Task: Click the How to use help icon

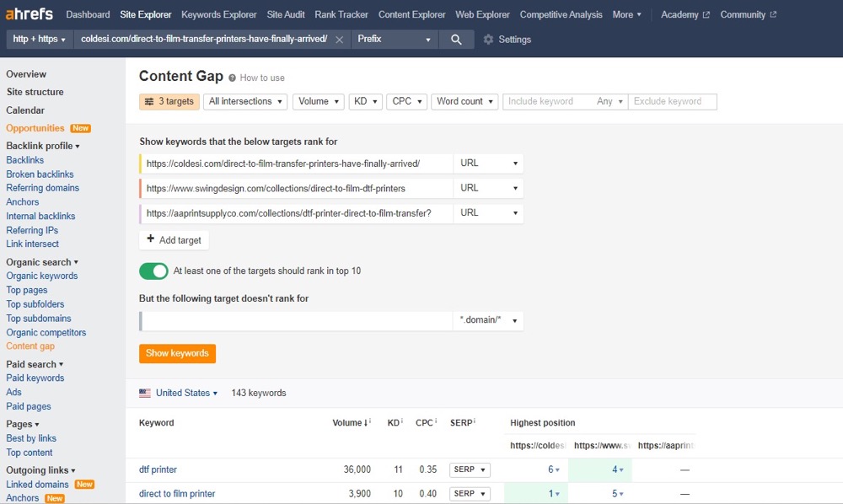Action: coord(233,78)
